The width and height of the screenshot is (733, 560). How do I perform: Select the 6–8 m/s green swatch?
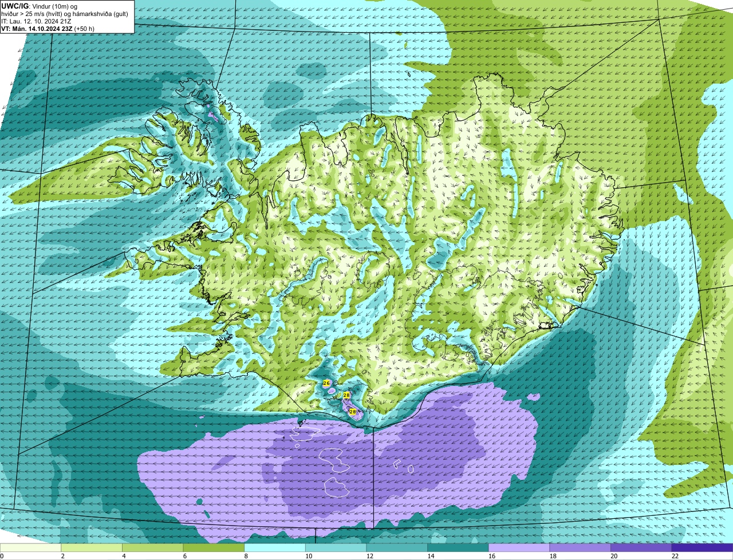click(214, 547)
